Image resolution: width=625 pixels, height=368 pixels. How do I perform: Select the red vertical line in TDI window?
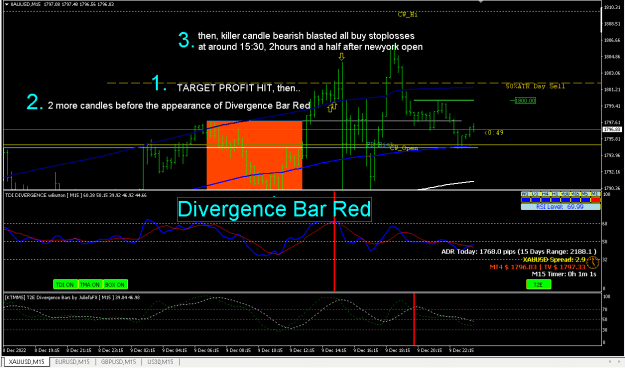click(x=334, y=241)
